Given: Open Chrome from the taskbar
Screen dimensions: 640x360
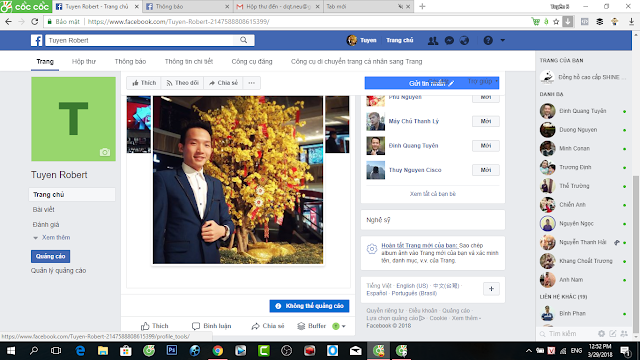Looking at the screenshot, I should click(218, 350).
